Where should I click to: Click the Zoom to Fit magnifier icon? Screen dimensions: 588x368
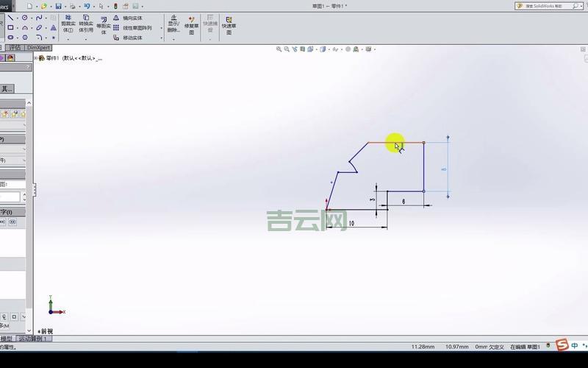279,49
